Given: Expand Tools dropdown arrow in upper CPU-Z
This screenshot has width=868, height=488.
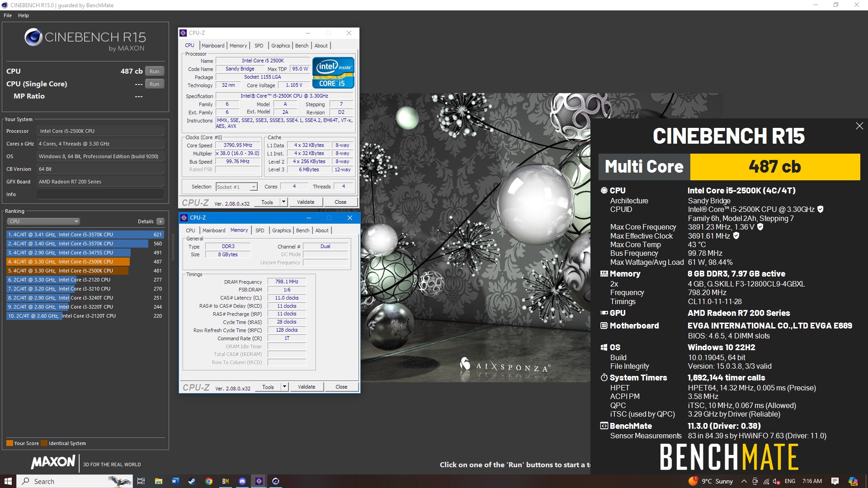Looking at the screenshot, I should coord(284,202).
